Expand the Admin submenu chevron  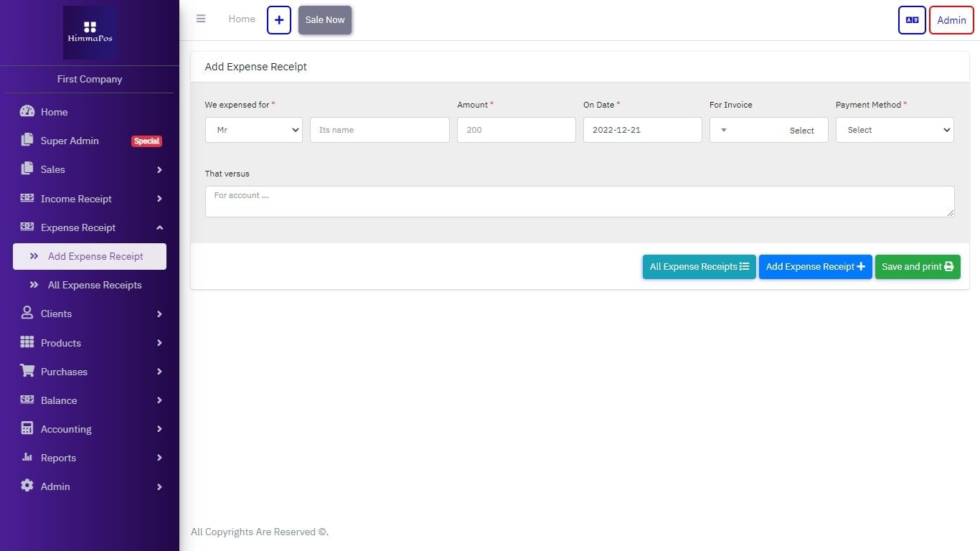point(159,486)
